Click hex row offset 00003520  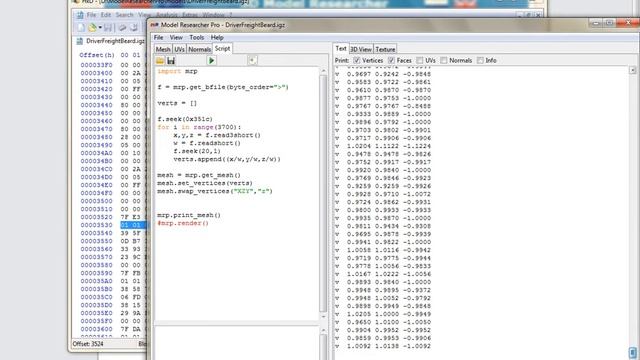point(96,217)
